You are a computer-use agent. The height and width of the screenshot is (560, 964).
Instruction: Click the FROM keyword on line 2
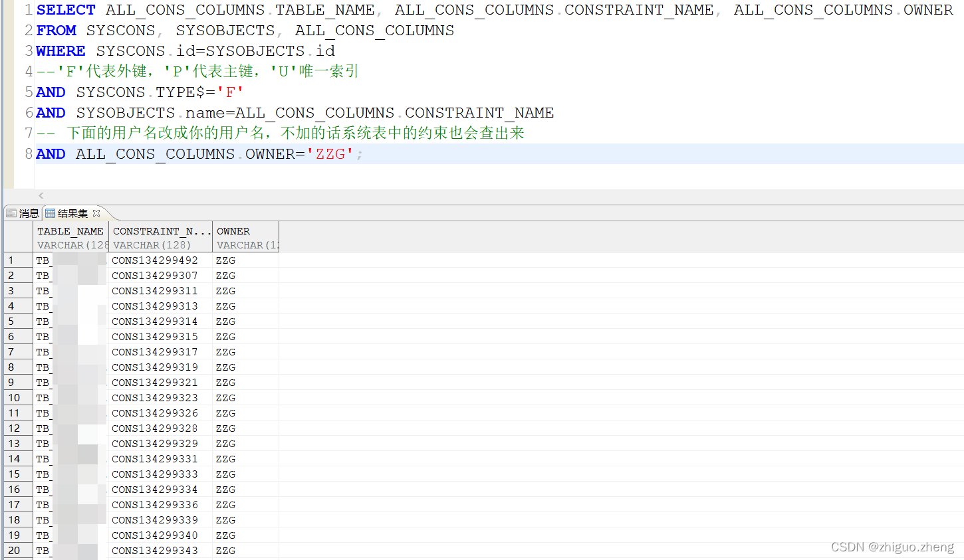tap(56, 31)
